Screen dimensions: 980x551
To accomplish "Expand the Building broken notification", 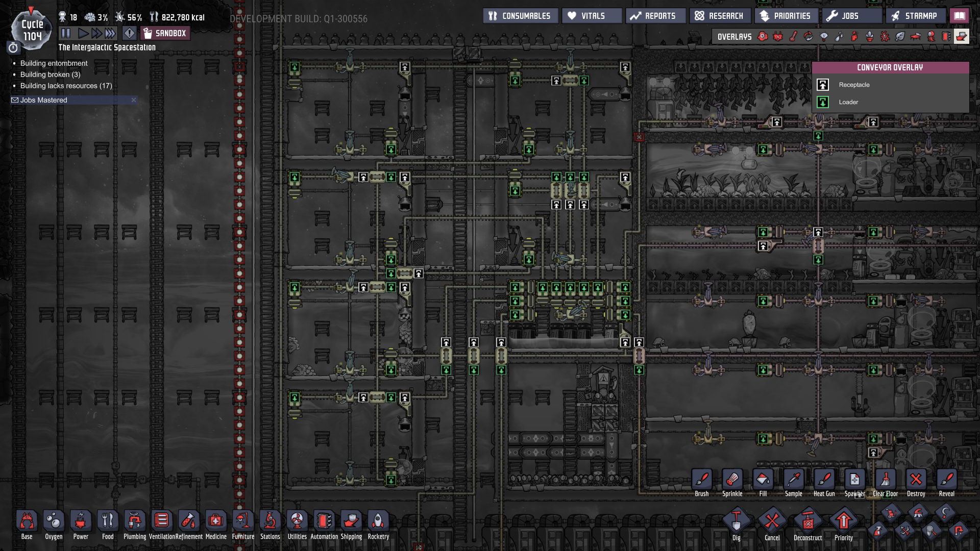I will pos(50,74).
